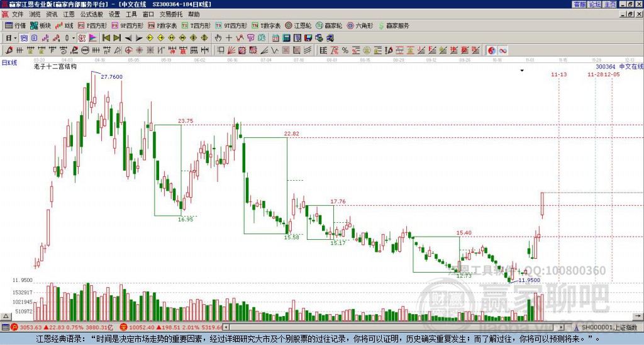Image resolution: width=644 pixels, height=345 pixels.
Task: Click the 3053.63 index value in status bar
Action: [31, 327]
